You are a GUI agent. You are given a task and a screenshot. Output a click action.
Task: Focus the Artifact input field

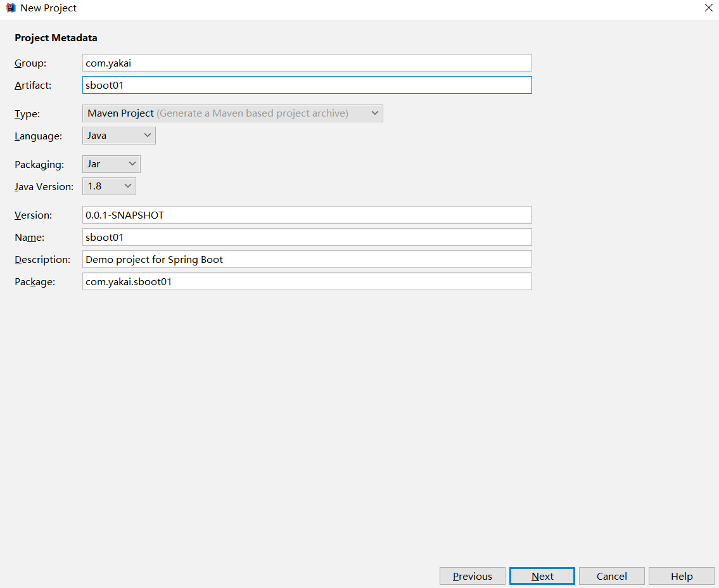[307, 85]
